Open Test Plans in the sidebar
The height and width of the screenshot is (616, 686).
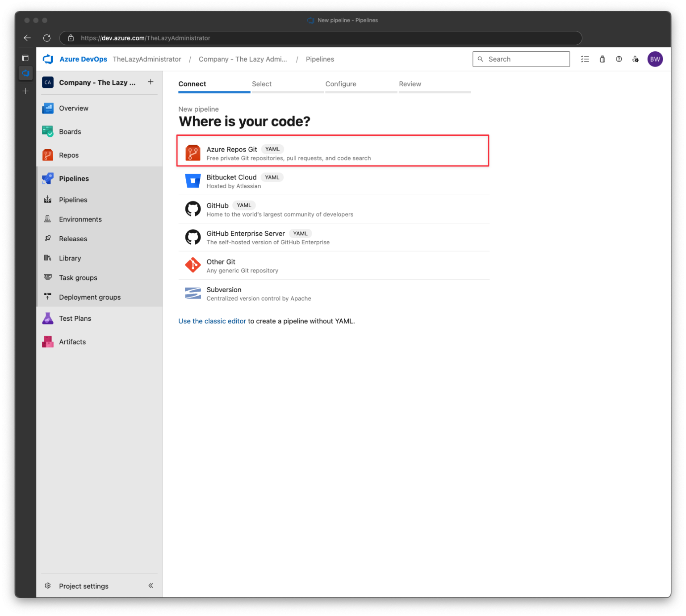click(x=99, y=318)
